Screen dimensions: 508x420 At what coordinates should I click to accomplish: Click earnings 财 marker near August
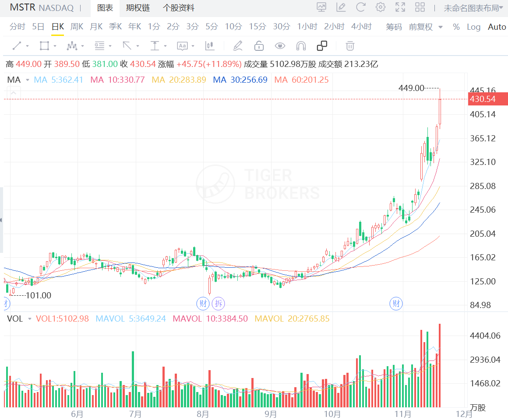(x=203, y=304)
